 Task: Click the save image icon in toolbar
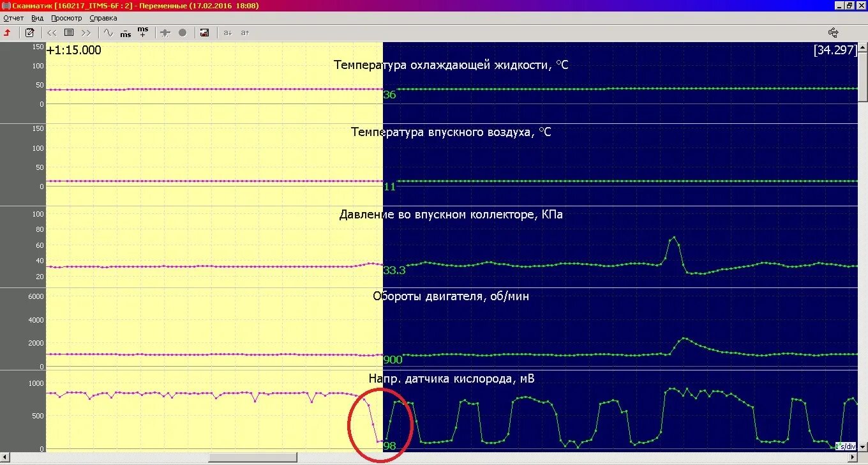pos(204,32)
